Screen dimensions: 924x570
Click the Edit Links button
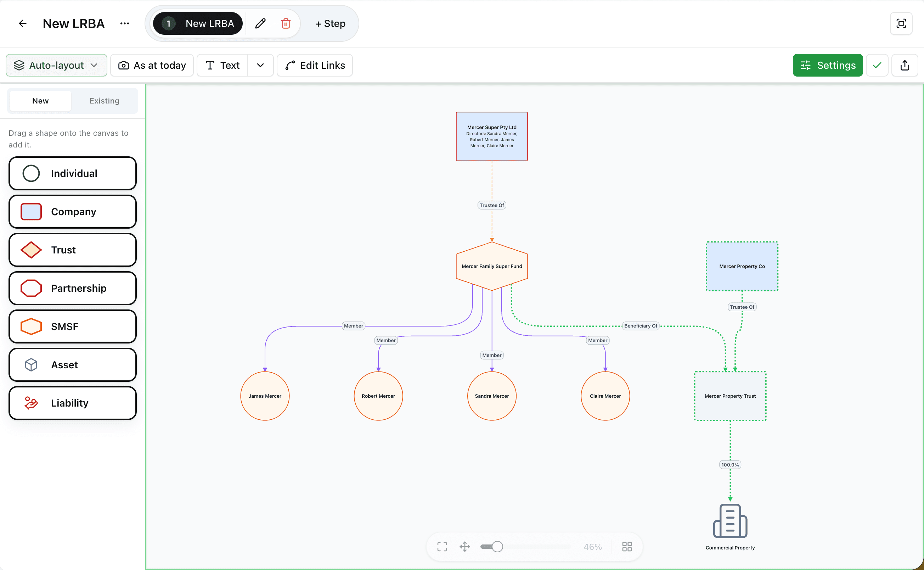315,65
